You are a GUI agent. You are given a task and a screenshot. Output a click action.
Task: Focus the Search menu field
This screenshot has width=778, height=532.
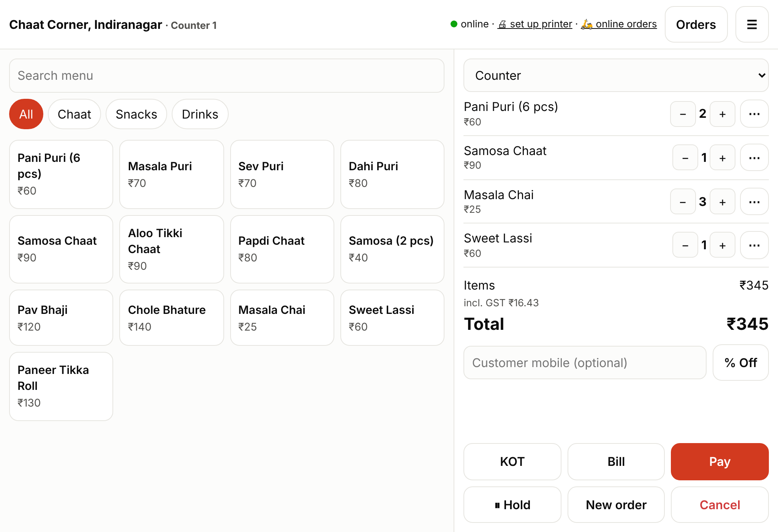(227, 76)
